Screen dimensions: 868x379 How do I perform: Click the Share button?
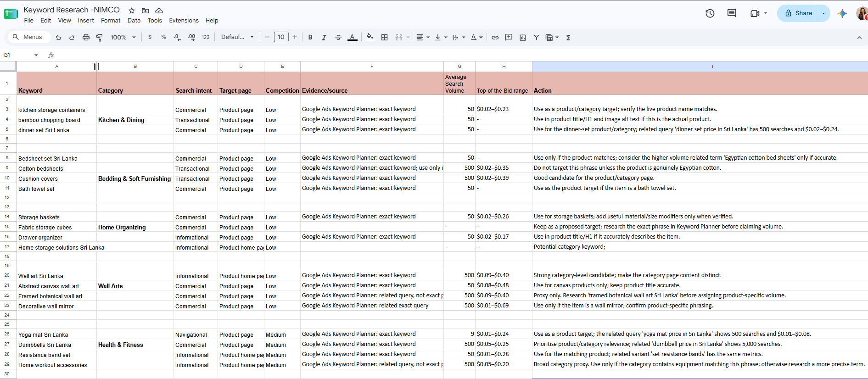(x=798, y=13)
